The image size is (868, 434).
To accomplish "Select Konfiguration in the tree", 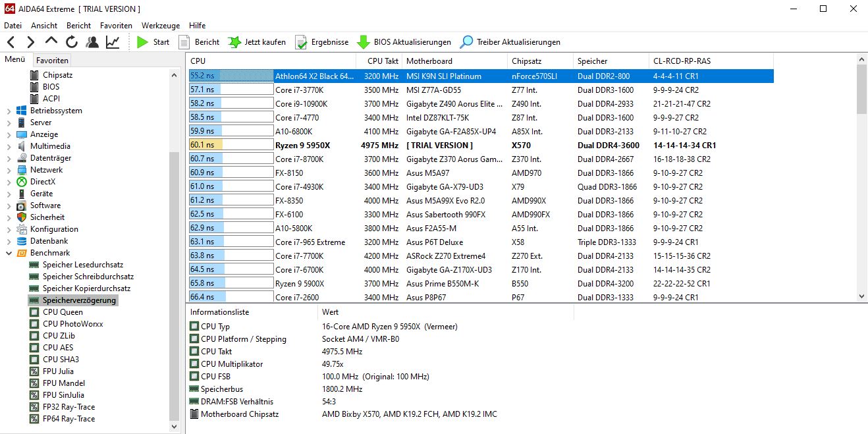I will [54, 229].
